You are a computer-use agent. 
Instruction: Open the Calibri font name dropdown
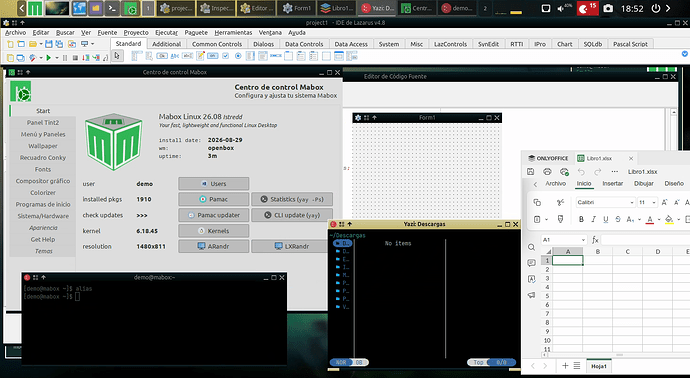click(631, 202)
